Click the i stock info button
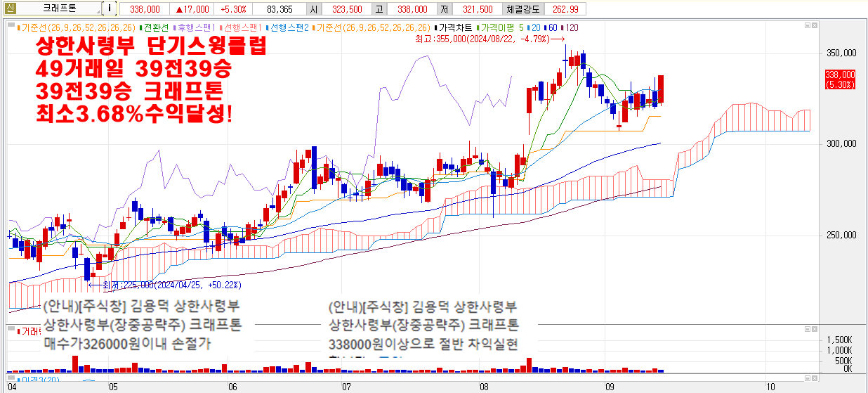The width and height of the screenshot is (868, 393). [x=110, y=8]
